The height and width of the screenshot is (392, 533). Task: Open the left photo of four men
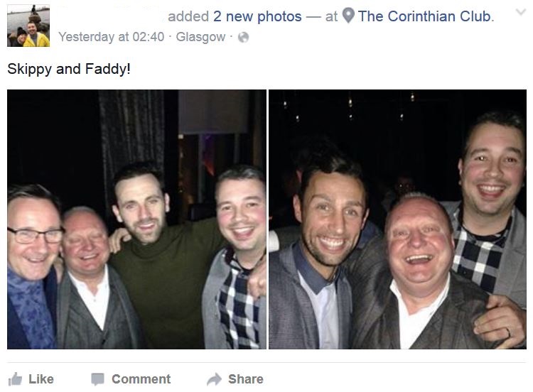click(x=136, y=219)
